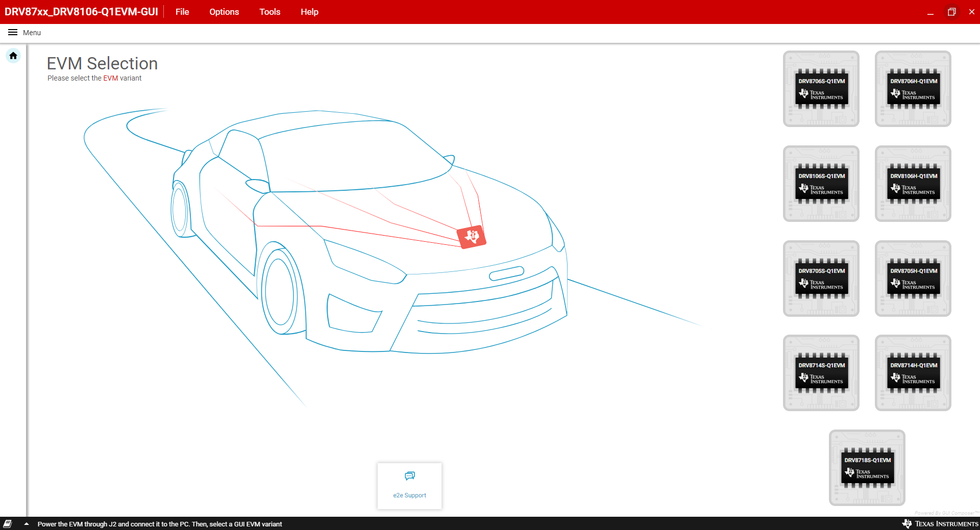Click the TI logo on the car hood
Image resolution: width=980 pixels, height=530 pixels.
pyautogui.click(x=472, y=237)
